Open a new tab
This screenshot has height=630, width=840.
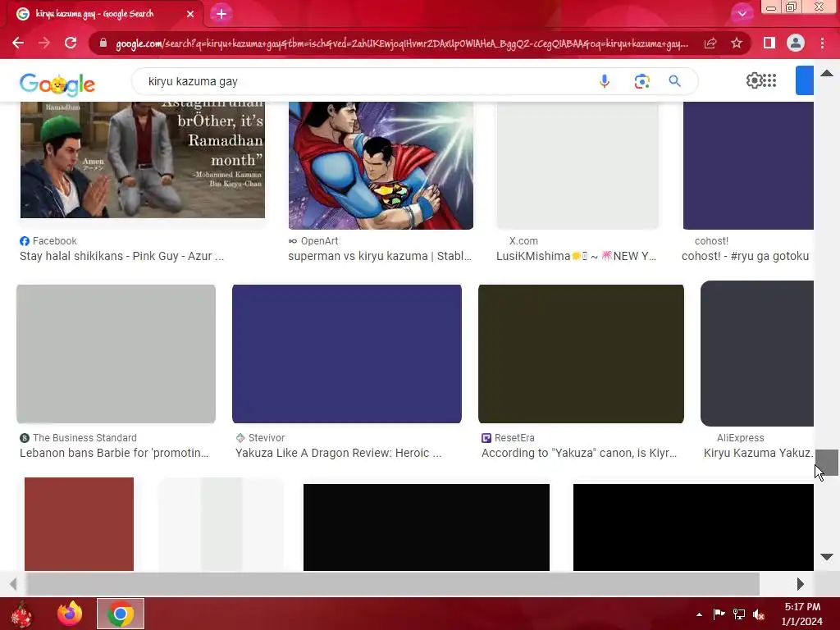[x=221, y=14]
